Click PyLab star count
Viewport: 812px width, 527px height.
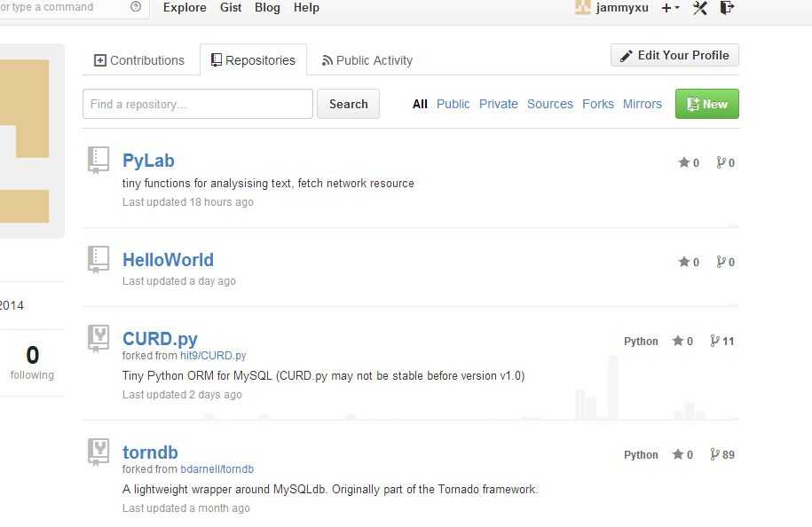689,162
